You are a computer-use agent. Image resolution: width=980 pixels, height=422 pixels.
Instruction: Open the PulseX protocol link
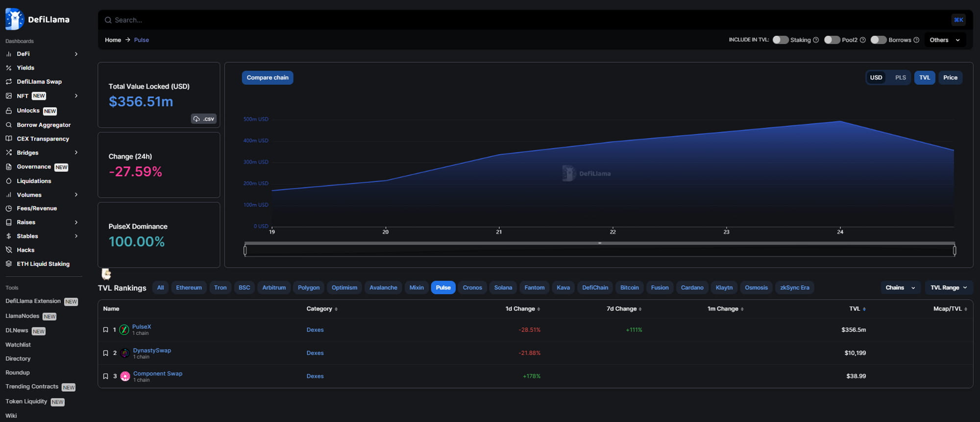[x=142, y=327]
